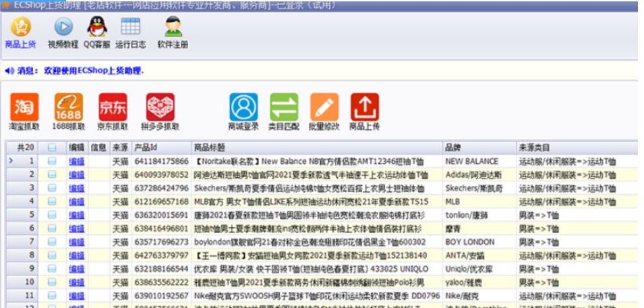Click the 男装=>T恤 category in row 5
The height and width of the screenshot is (308, 644).
tap(539, 215)
